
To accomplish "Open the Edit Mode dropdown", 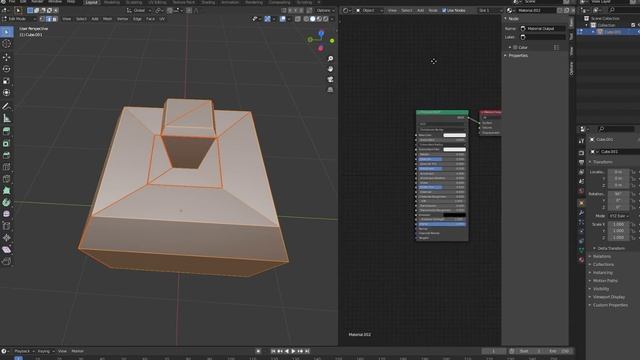I will point(19,19).
